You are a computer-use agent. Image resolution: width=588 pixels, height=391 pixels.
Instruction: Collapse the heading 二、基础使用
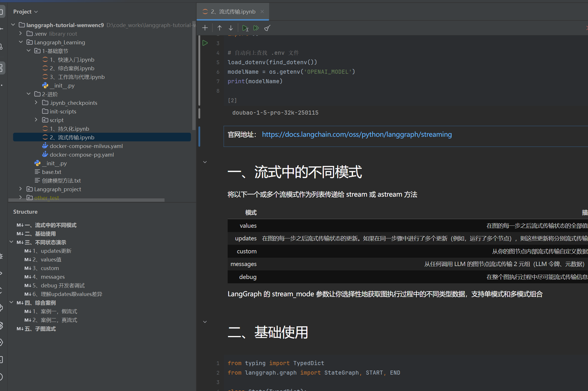pos(205,322)
